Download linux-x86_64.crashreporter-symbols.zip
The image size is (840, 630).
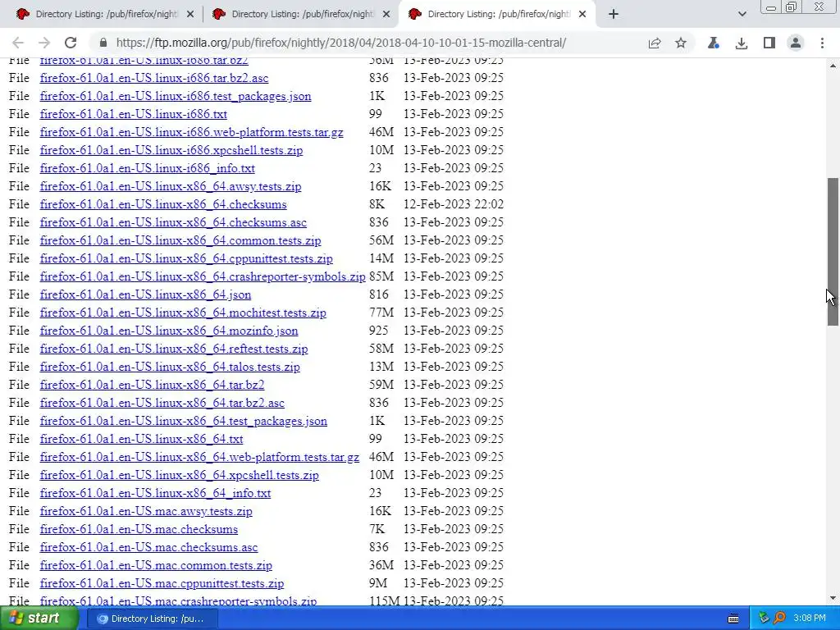pos(203,276)
